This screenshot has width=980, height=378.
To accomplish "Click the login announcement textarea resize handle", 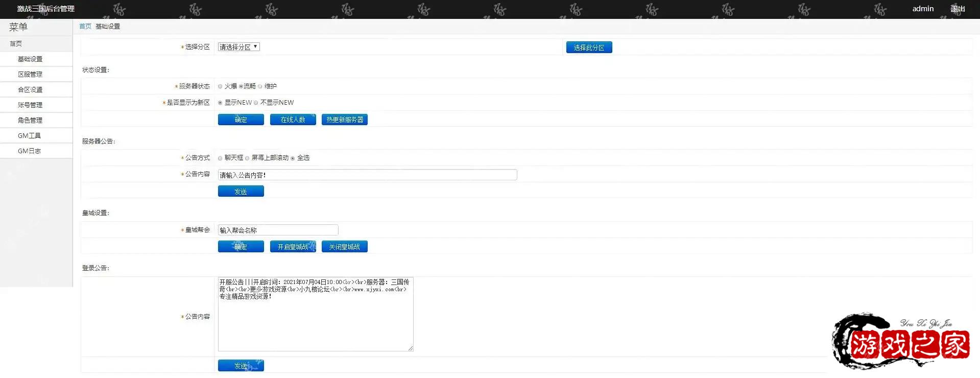I will click(411, 348).
